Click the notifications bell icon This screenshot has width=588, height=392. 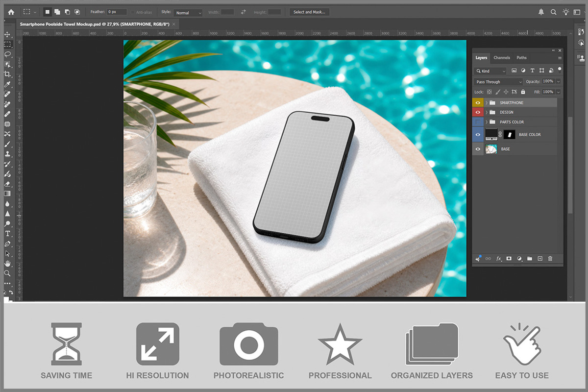click(x=541, y=12)
